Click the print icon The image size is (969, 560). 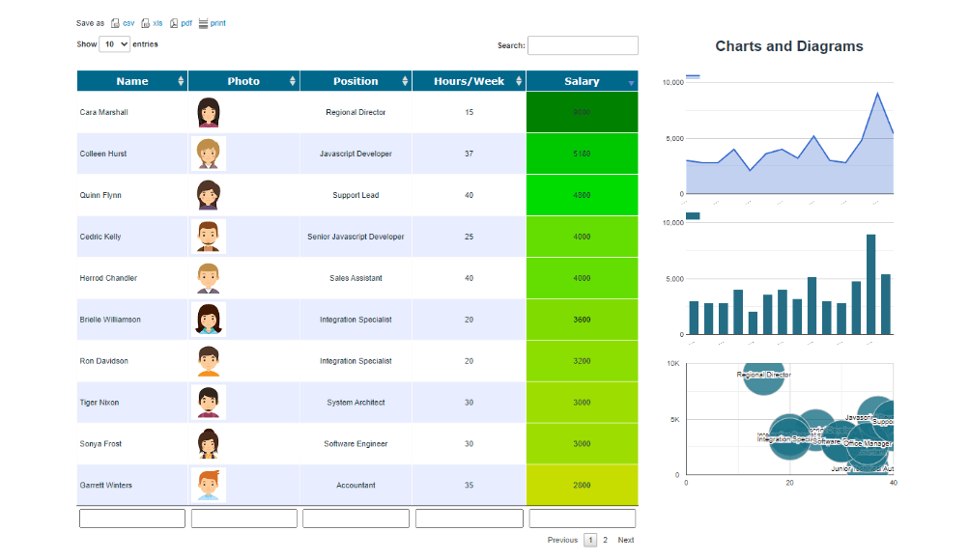(x=203, y=23)
